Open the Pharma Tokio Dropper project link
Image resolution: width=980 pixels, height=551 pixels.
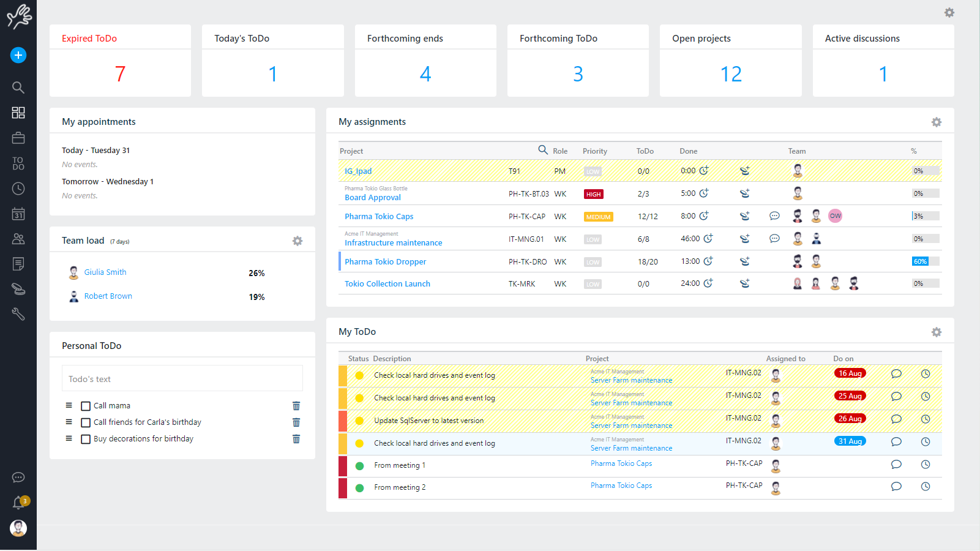(x=385, y=262)
